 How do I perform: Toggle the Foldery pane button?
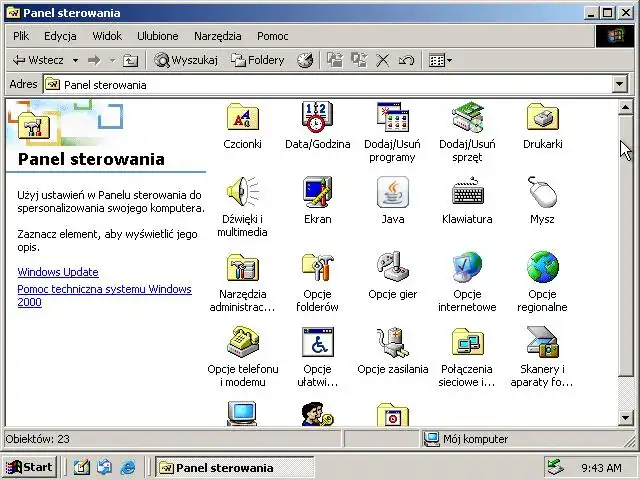[x=258, y=60]
